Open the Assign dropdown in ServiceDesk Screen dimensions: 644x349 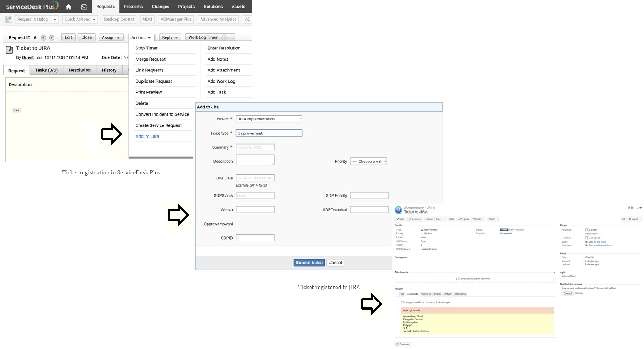click(111, 37)
